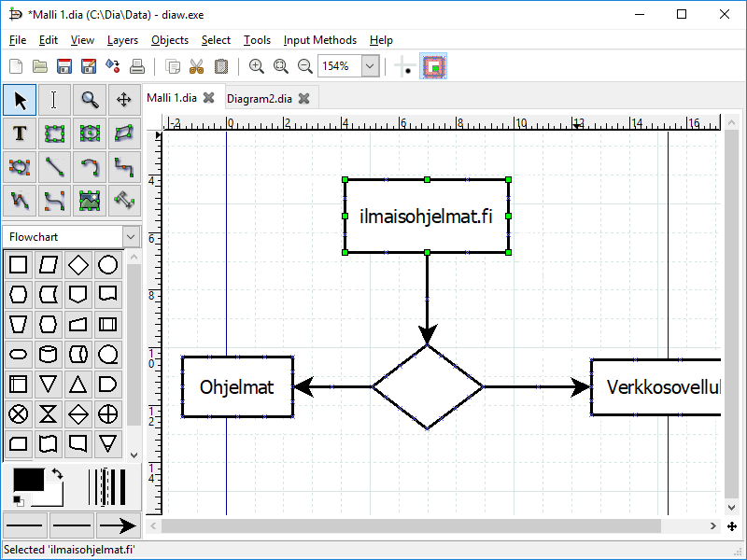
Task: Cut selection with the scissors icon
Action: tap(196, 66)
